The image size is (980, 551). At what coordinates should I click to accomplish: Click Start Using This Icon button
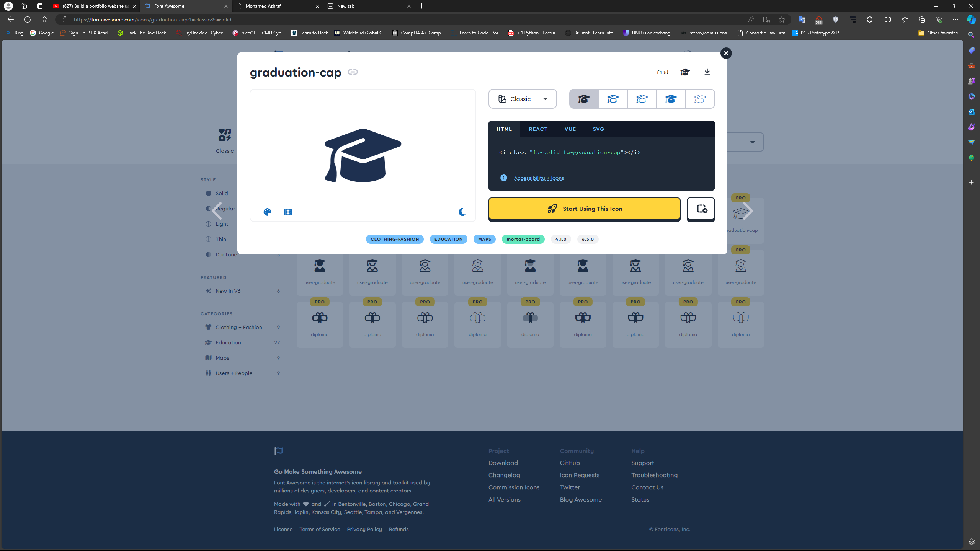pyautogui.click(x=584, y=209)
